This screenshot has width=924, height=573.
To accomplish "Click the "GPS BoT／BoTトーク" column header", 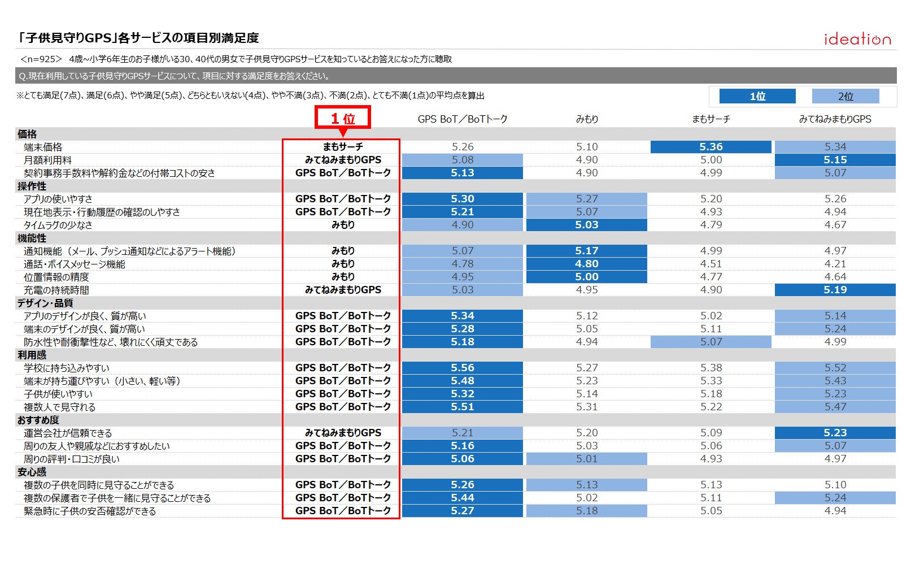I will [x=463, y=119].
